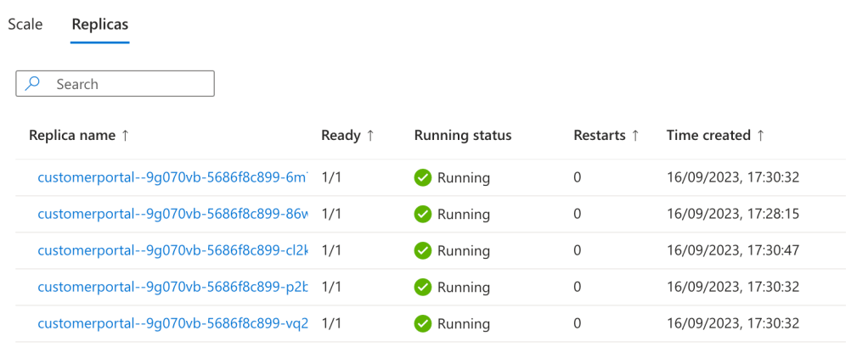The width and height of the screenshot is (868, 364).
Task: Click Running check icon for 17:30:47 replica
Action: point(422,250)
